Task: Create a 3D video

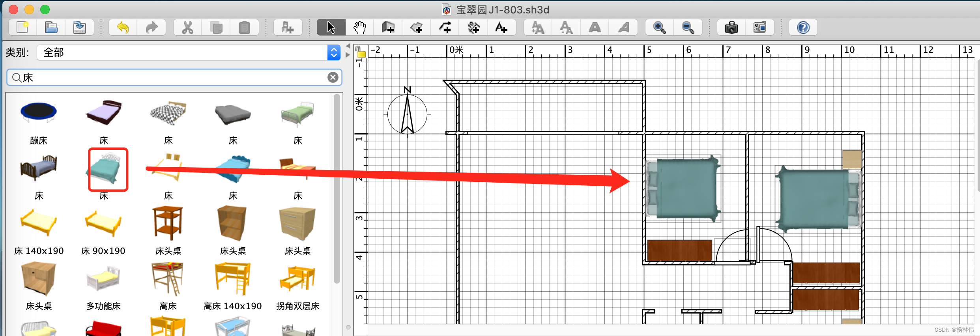Action: 760,28
